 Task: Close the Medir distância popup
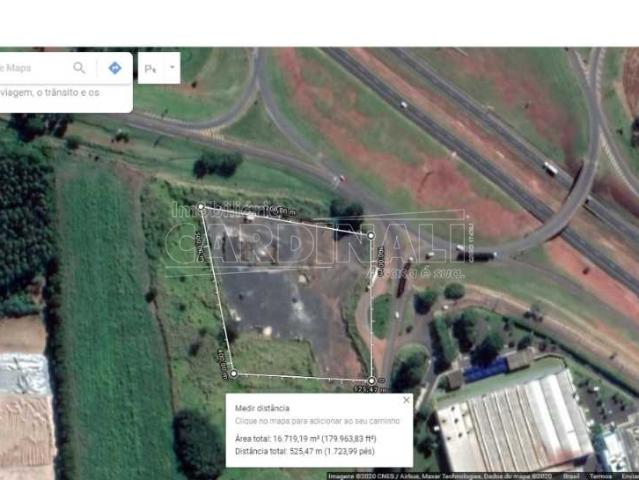tap(405, 399)
